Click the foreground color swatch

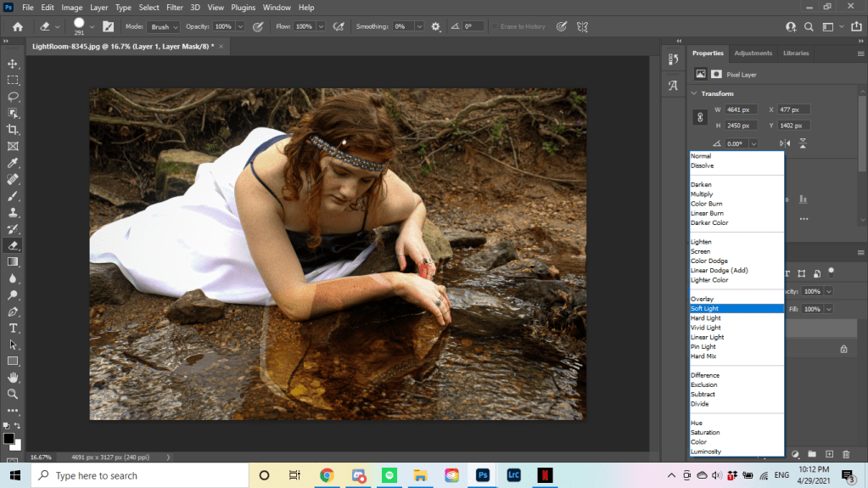[x=8, y=438]
